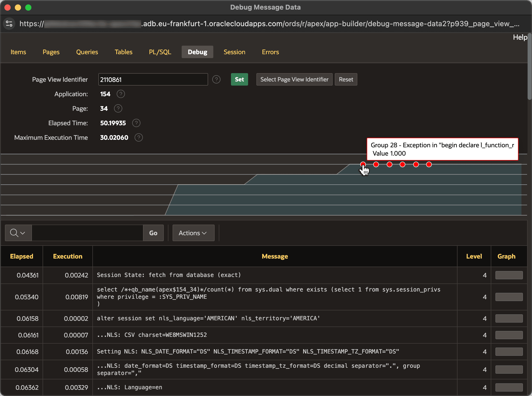Sort by the Execution column header
The image size is (532, 396).
pyautogui.click(x=67, y=256)
